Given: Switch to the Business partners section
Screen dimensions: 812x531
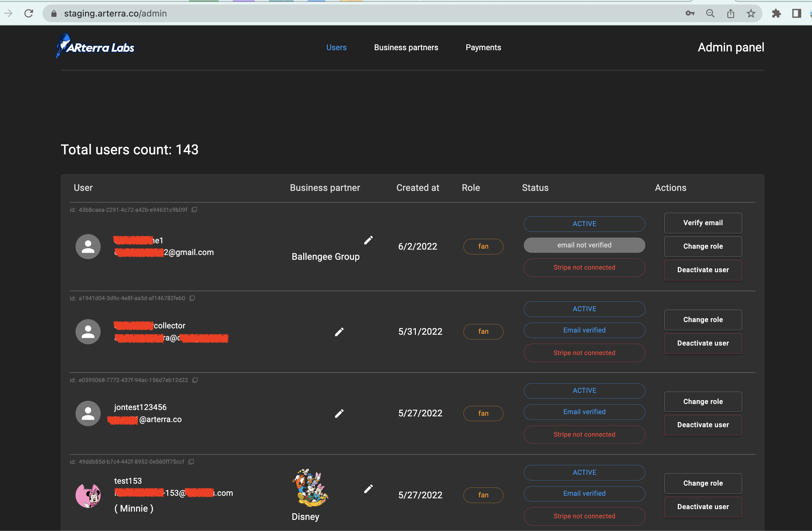Looking at the screenshot, I should click(x=406, y=47).
